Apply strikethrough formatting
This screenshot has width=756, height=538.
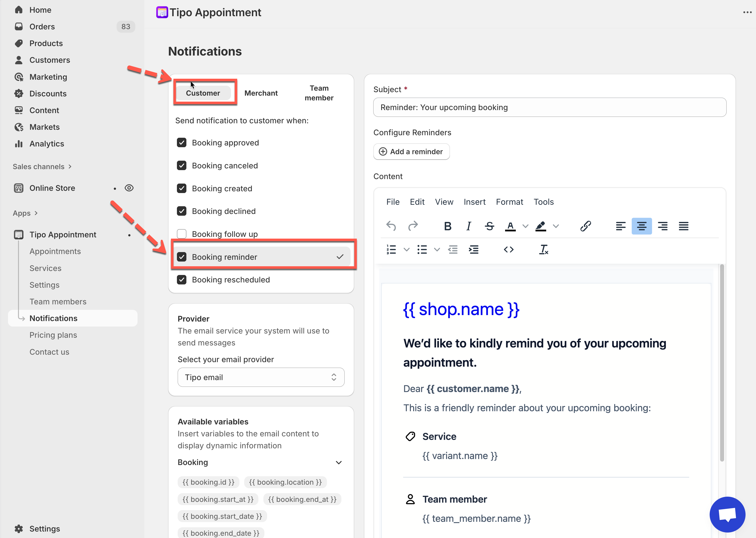pos(489,226)
